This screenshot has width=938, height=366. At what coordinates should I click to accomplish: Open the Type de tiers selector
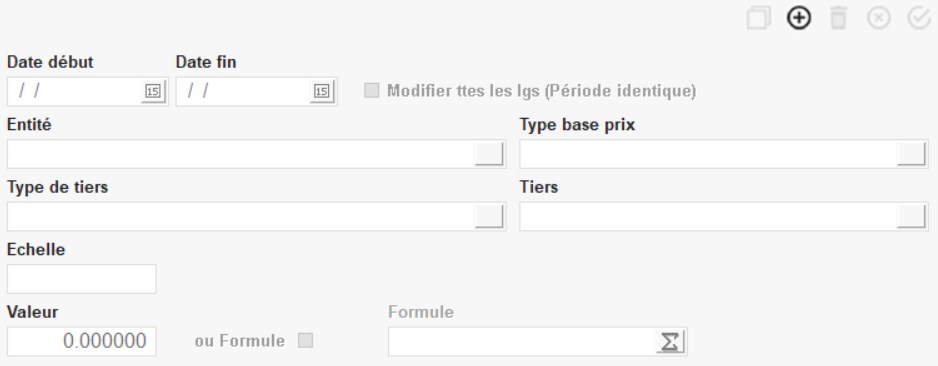point(489,216)
